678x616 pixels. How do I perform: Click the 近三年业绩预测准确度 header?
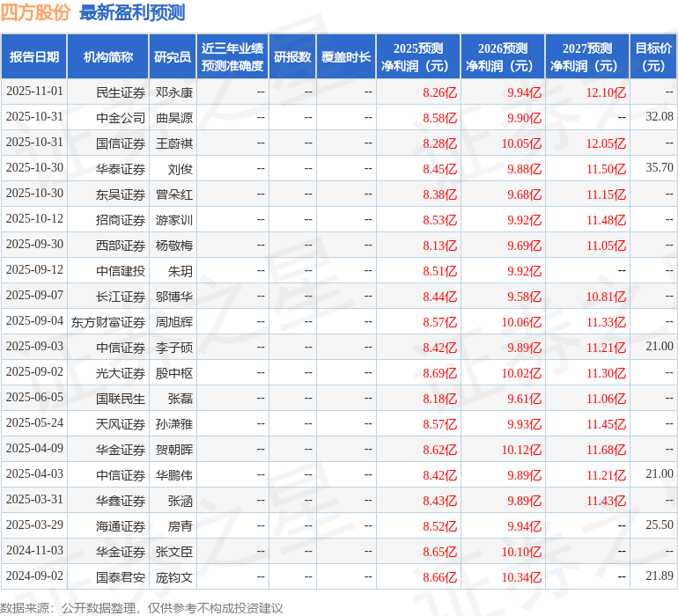232,57
